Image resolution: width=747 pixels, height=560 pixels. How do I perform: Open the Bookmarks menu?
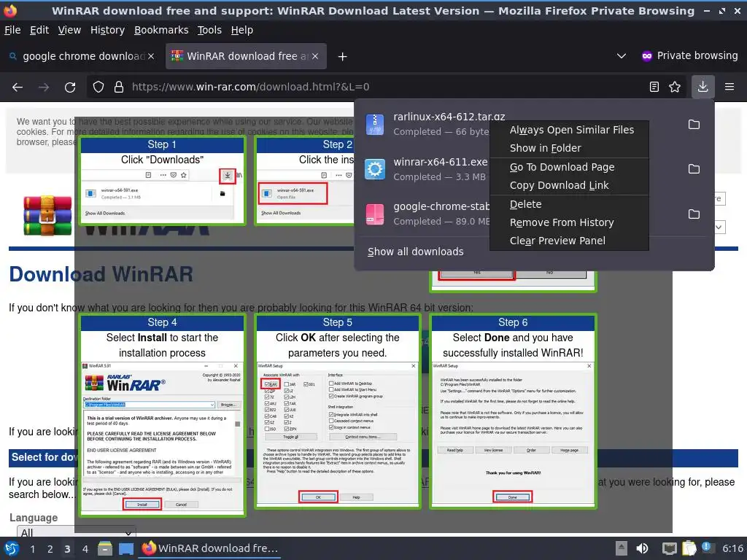coord(161,30)
